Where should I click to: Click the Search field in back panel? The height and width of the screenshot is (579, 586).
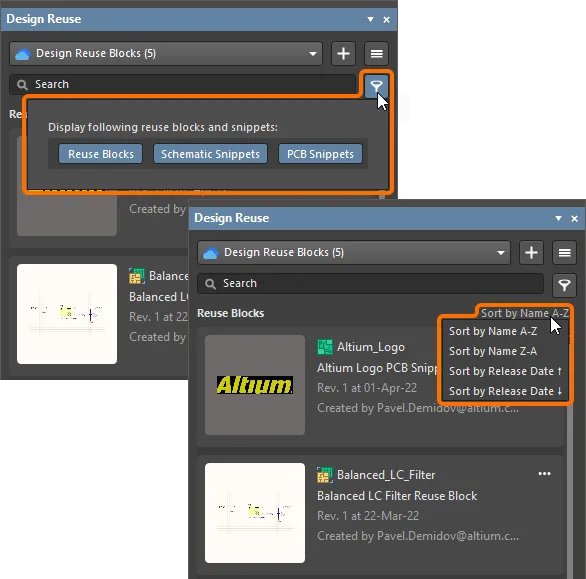(183, 84)
